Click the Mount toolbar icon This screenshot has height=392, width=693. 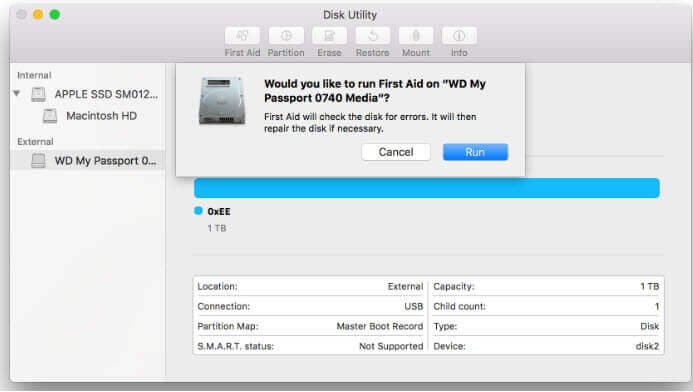point(416,36)
